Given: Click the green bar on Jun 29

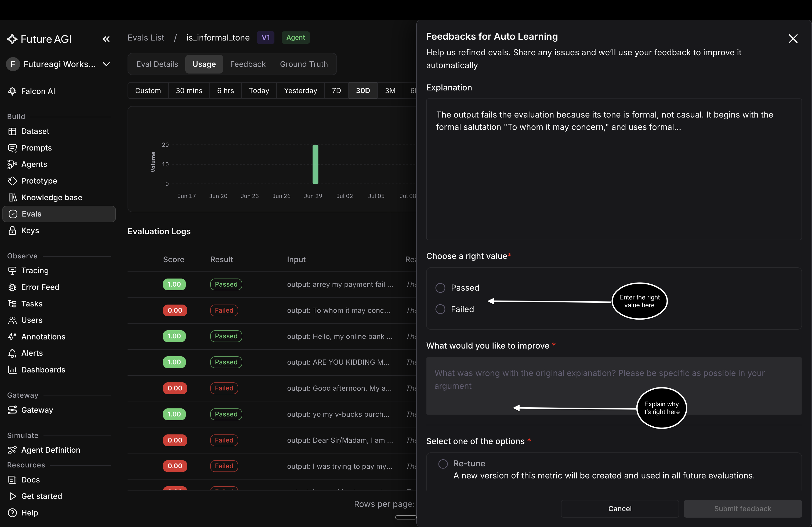Looking at the screenshot, I should click(316, 164).
